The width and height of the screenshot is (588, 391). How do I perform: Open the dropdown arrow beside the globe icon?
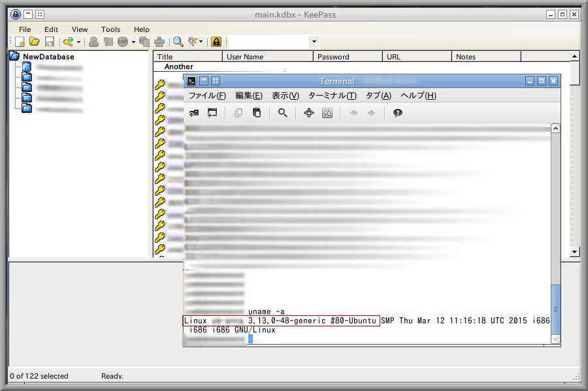tap(133, 42)
